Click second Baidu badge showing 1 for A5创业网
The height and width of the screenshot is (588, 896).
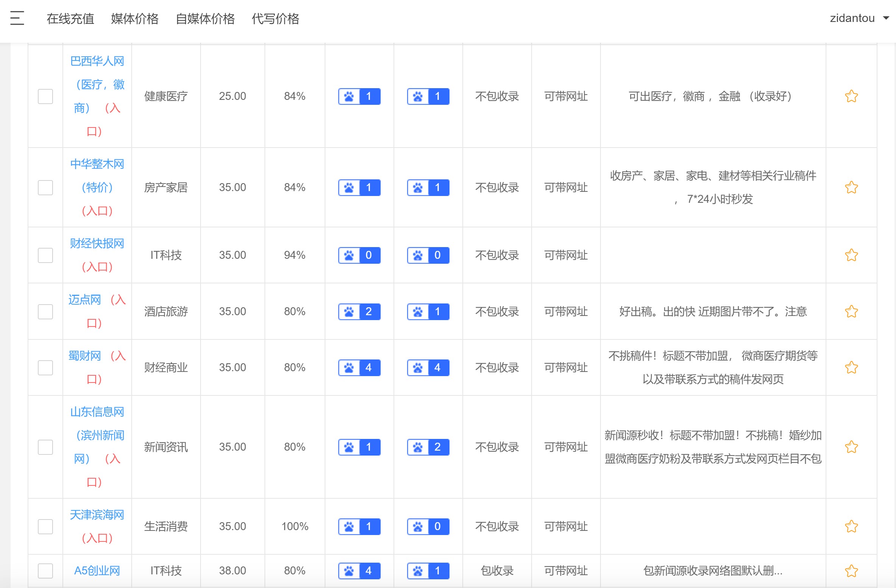pos(428,571)
